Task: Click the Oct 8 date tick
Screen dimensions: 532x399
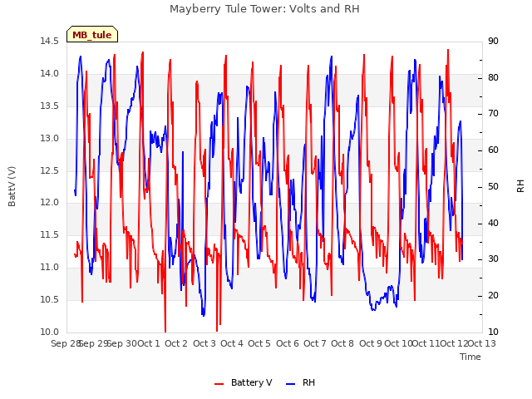Action: click(x=342, y=343)
